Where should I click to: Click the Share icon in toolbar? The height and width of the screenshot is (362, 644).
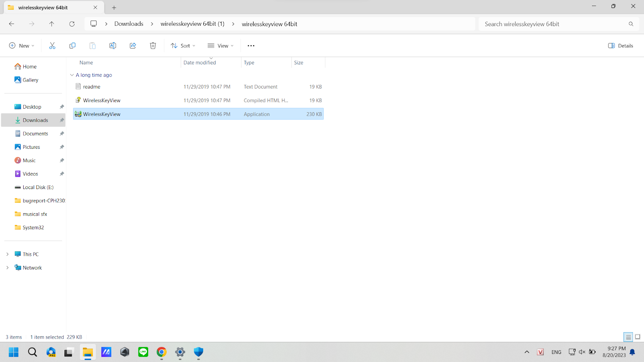pos(133,46)
